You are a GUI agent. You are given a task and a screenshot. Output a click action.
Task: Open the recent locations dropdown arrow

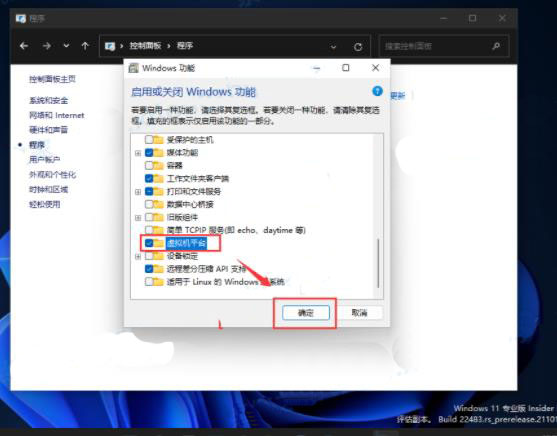(x=66, y=46)
